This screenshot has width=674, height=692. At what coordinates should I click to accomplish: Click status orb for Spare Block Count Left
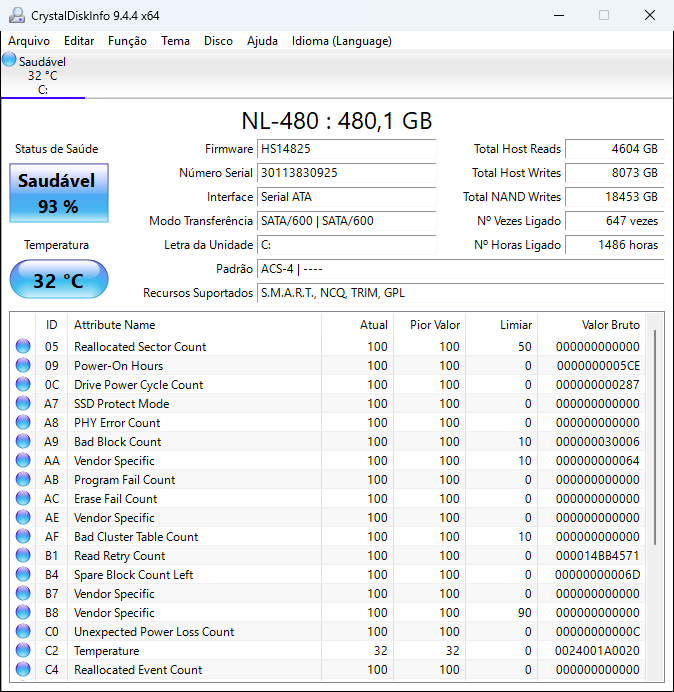click(23, 574)
